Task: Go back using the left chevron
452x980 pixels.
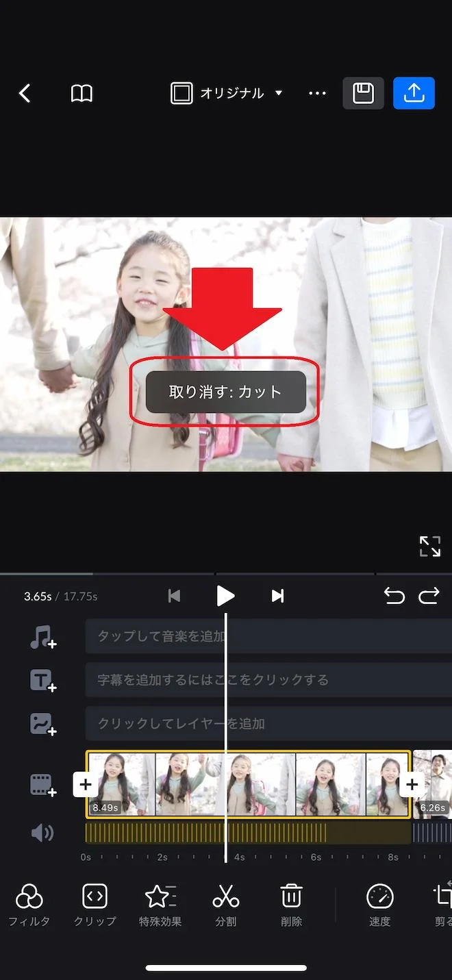Action: coord(25,93)
